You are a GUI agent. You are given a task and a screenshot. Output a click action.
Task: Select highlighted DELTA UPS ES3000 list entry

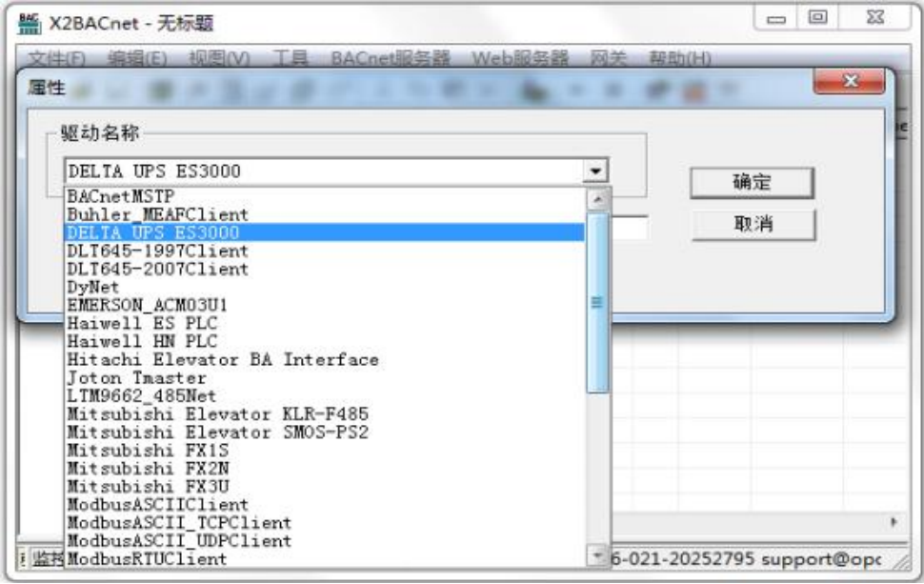(x=325, y=232)
